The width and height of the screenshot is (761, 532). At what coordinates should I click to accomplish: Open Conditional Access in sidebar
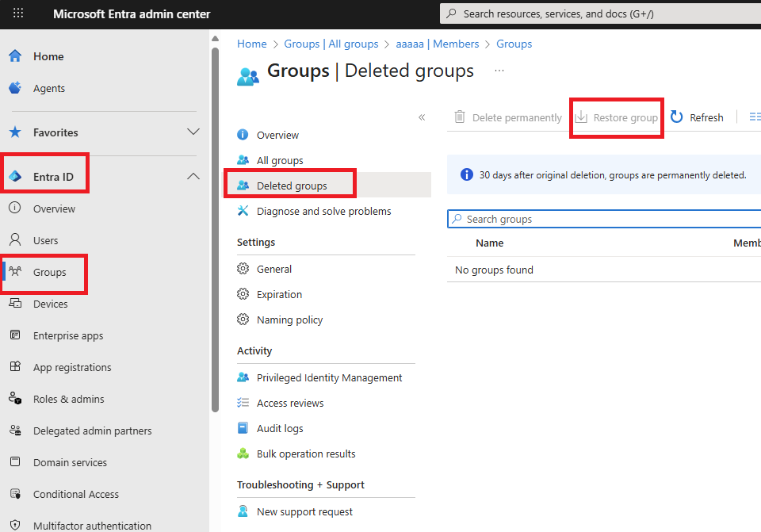pyautogui.click(x=76, y=494)
